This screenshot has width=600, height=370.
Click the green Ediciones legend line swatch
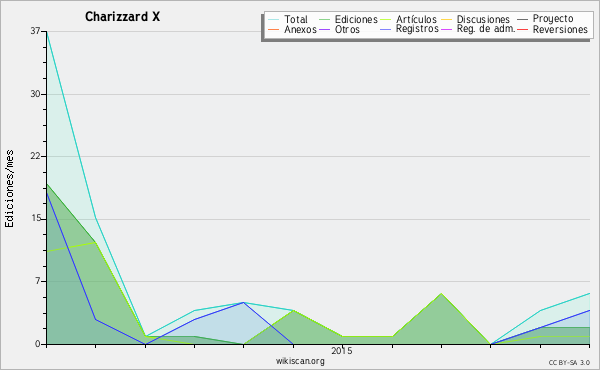point(324,20)
